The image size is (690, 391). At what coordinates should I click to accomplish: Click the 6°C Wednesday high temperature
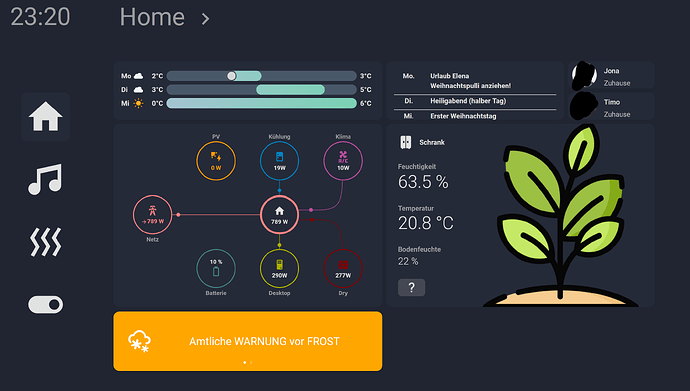tap(365, 103)
